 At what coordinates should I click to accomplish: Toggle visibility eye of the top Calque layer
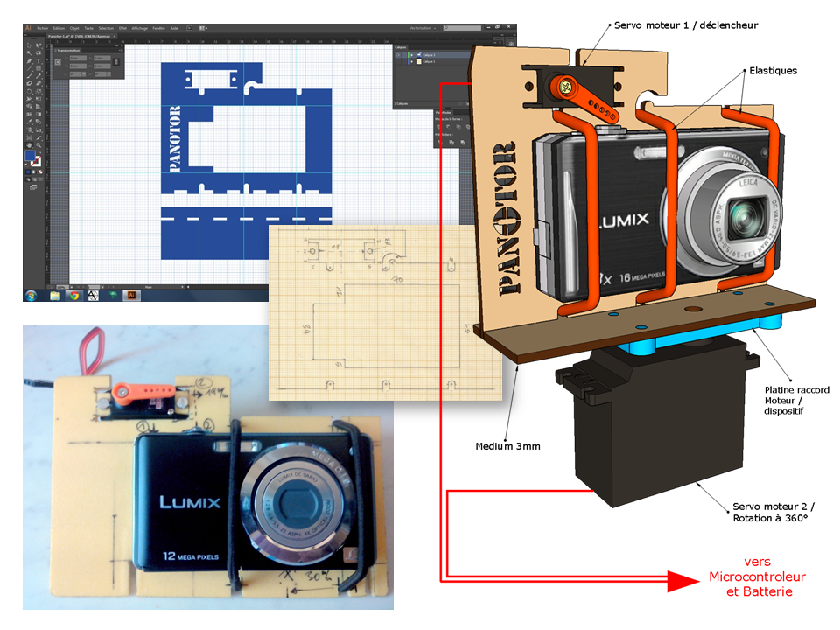398,55
